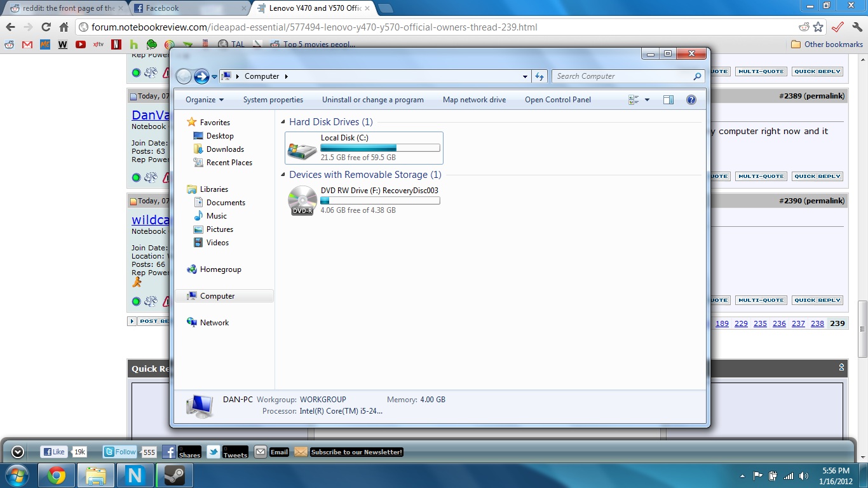This screenshot has height=488, width=868.
Task: Click the red checkmark extension icon
Action: [x=838, y=27]
